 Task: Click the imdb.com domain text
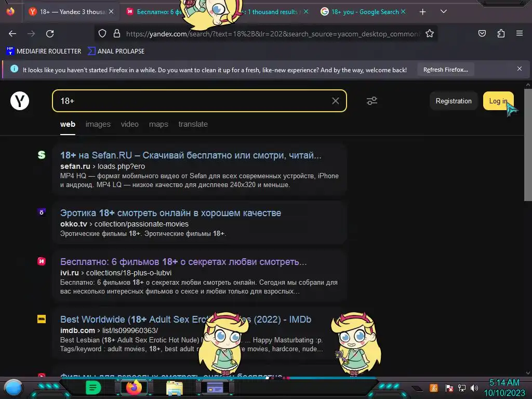point(77,330)
